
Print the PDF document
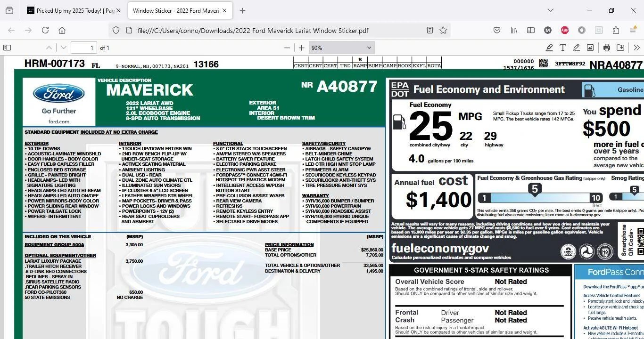pos(607,48)
